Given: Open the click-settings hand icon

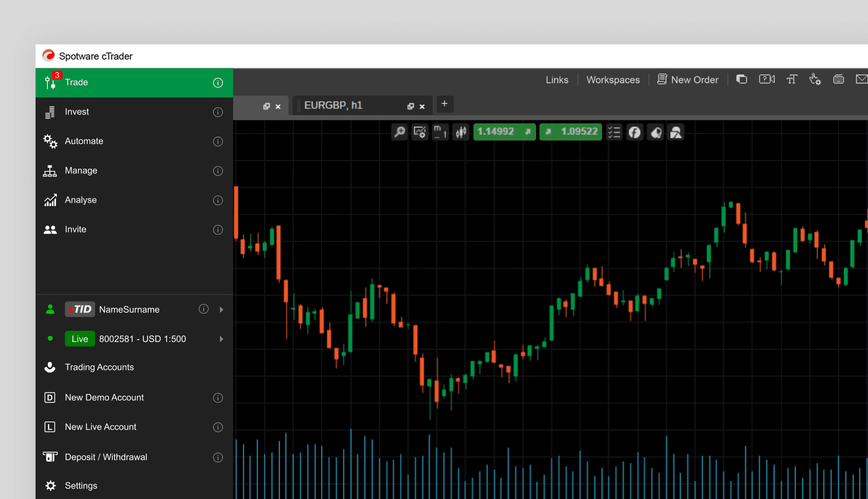Looking at the screenshot, I should [x=815, y=79].
